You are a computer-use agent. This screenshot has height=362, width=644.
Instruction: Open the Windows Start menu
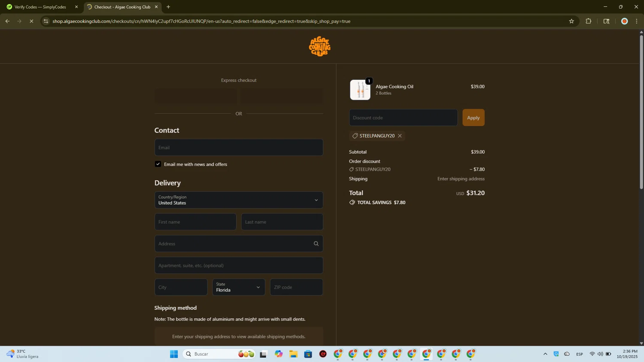pyautogui.click(x=174, y=354)
